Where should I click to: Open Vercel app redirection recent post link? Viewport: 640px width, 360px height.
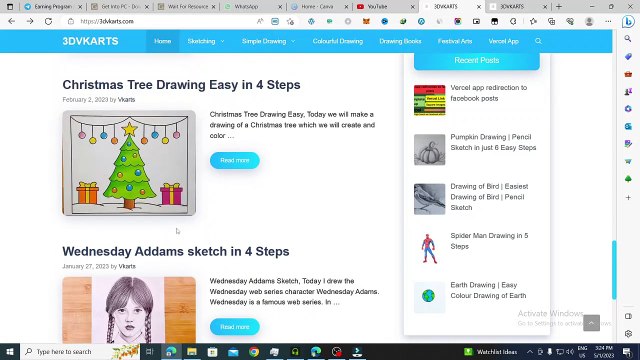pyautogui.click(x=489, y=93)
